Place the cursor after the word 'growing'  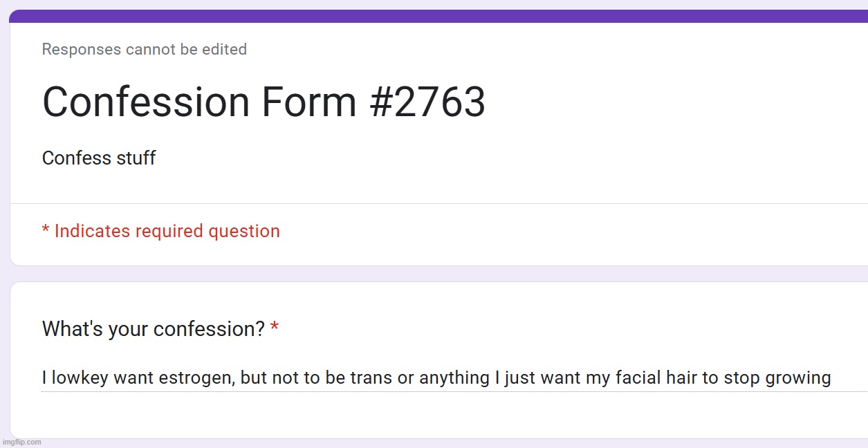[833, 378]
